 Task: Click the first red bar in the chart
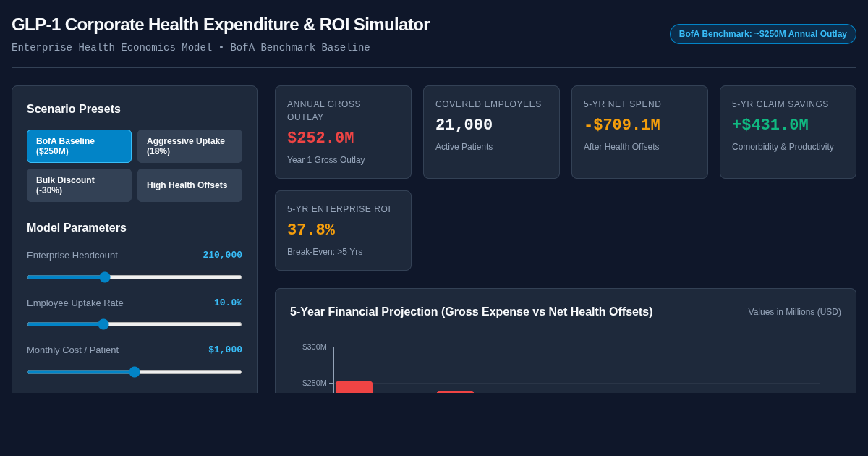354,387
